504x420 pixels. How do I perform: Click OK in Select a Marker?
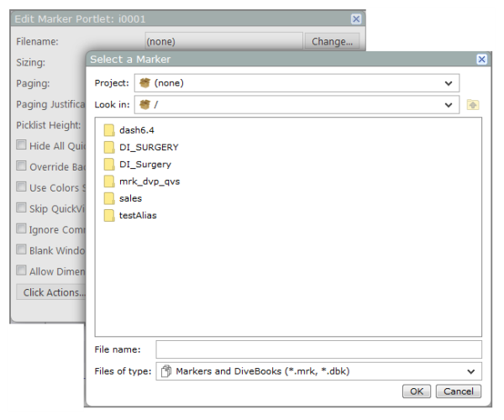pyautogui.click(x=417, y=391)
